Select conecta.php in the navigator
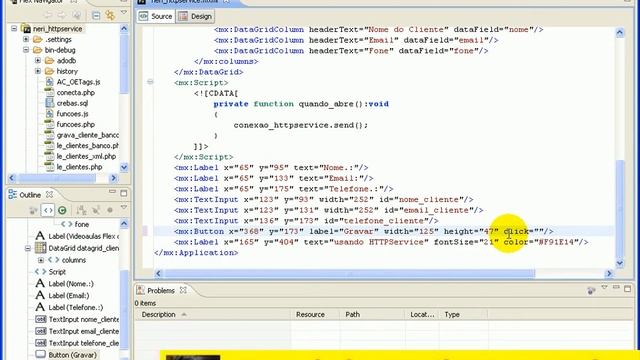 (76, 93)
